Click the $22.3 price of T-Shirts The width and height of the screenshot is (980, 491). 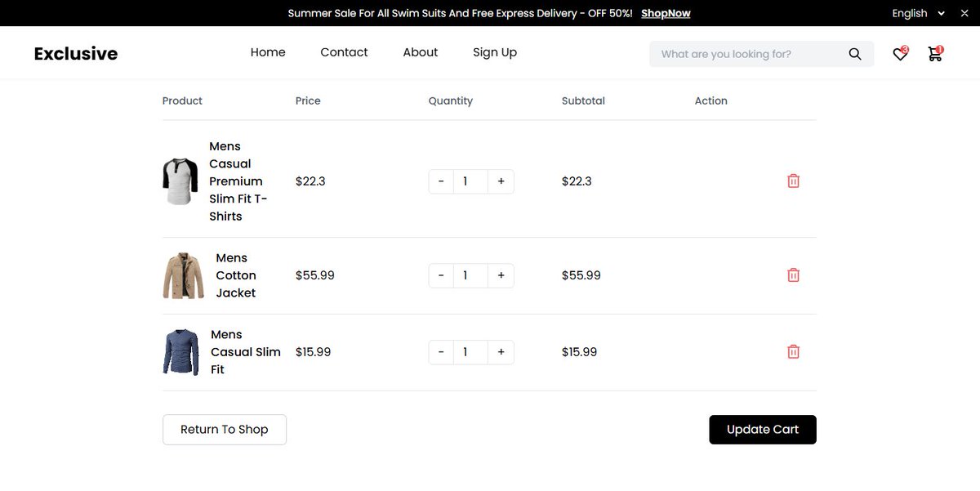(310, 181)
